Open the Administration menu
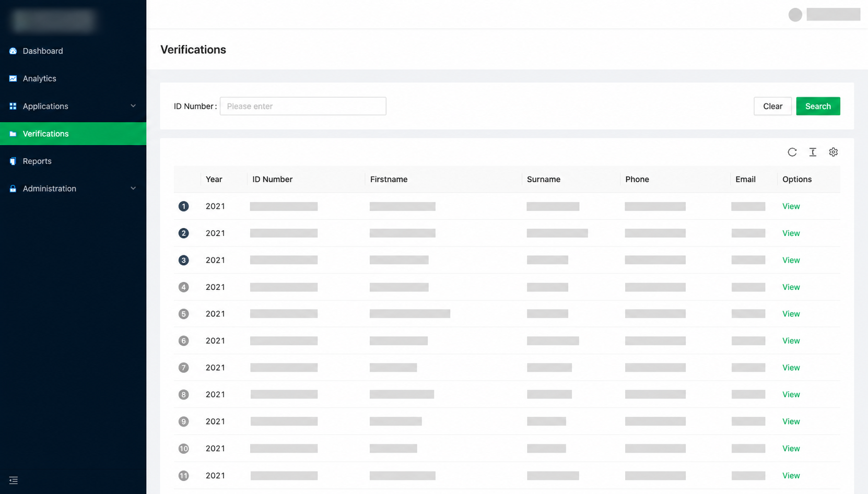 coord(73,189)
